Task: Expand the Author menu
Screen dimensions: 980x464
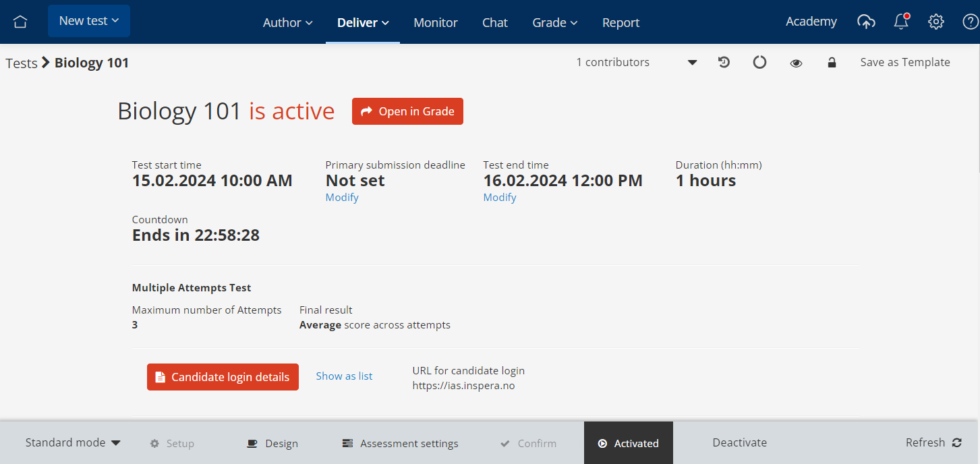Action: (x=288, y=22)
